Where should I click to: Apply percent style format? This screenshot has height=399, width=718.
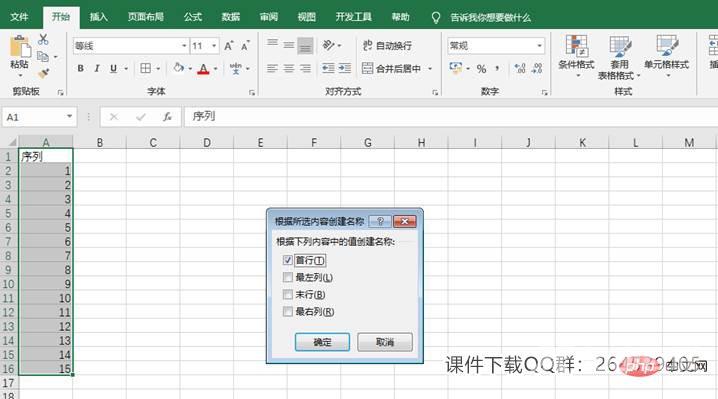[x=481, y=69]
